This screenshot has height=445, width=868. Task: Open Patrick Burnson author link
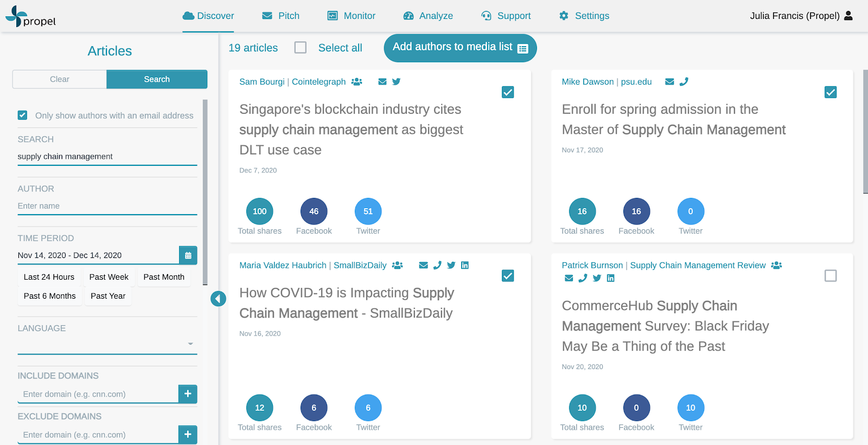coord(592,266)
